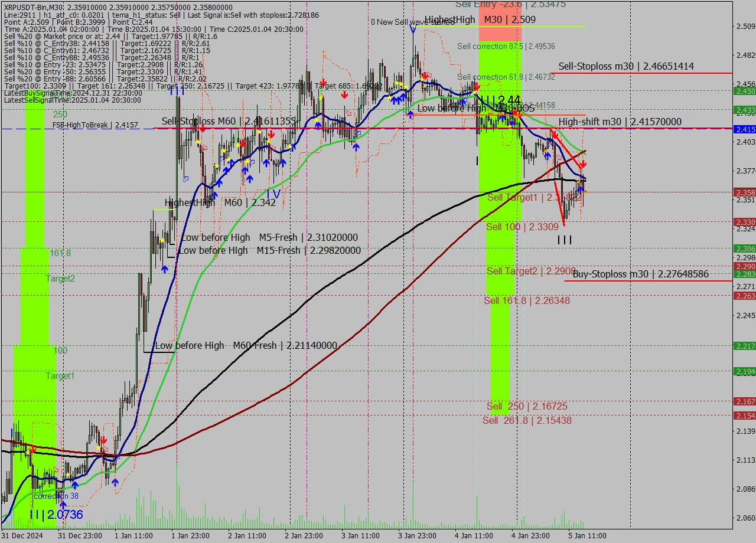Select the 'Sell %20 @ Entry -88' line
This screenshot has width=756, height=543.
[105, 78]
